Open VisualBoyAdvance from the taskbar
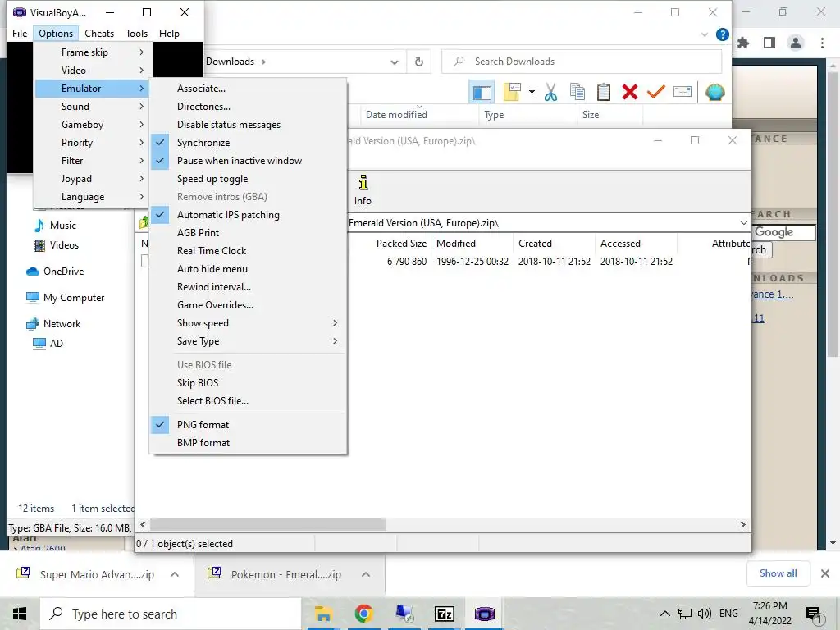Viewport: 840px width, 630px height. tap(484, 614)
